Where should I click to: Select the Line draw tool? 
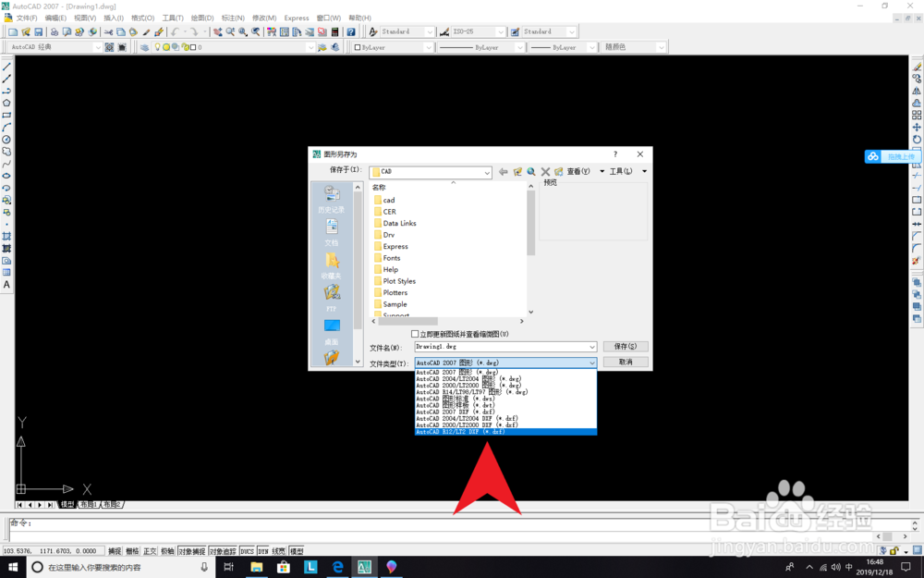[6, 67]
